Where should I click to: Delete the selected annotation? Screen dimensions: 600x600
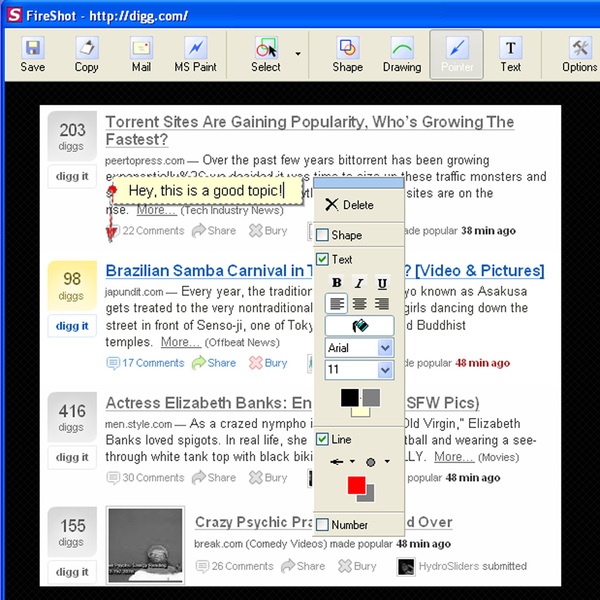click(x=349, y=205)
